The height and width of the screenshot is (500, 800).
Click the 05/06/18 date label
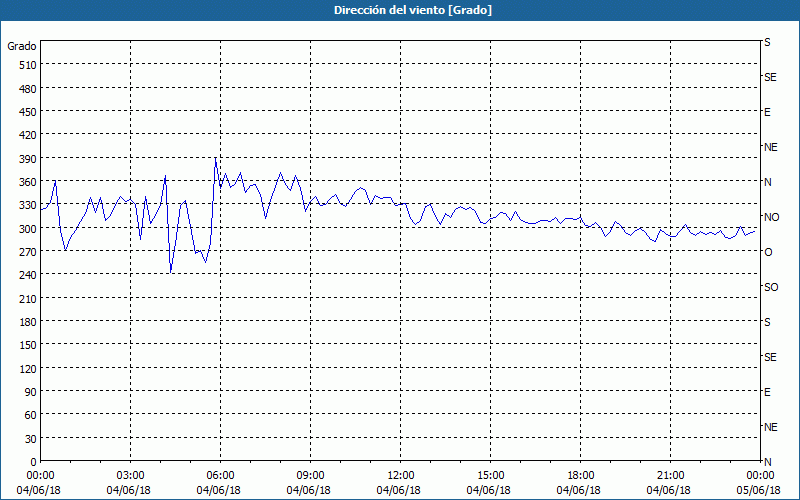coord(759,490)
